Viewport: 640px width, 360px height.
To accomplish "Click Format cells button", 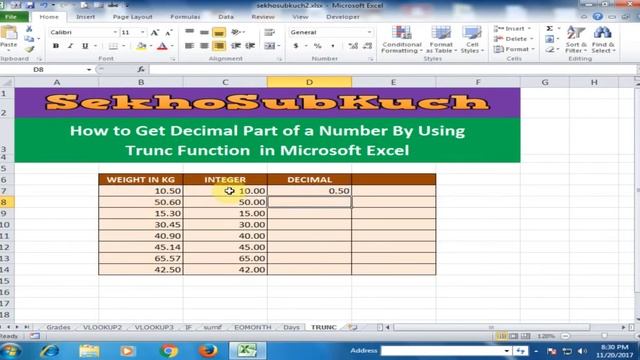I will 514,49.
